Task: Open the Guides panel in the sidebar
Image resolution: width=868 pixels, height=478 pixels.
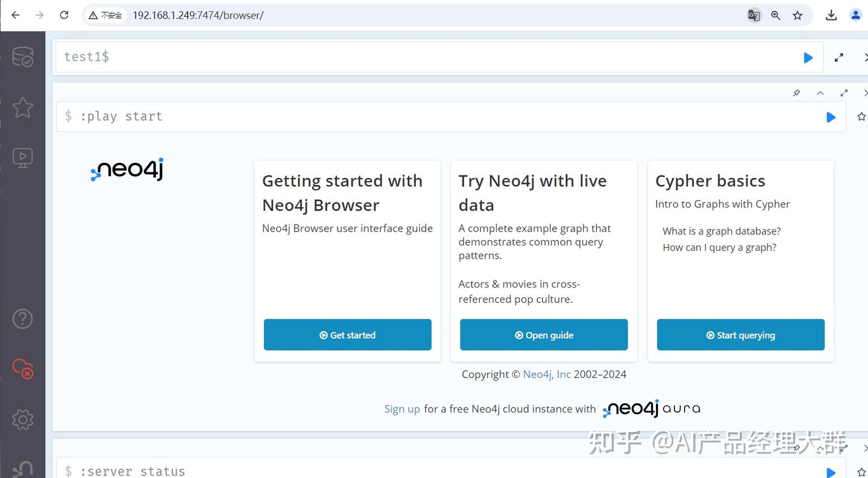Action: 22,157
